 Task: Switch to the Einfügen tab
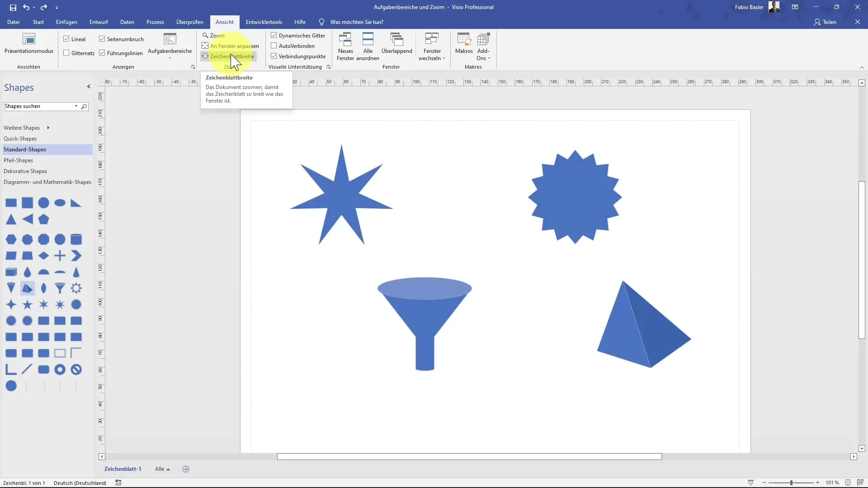tap(66, 22)
